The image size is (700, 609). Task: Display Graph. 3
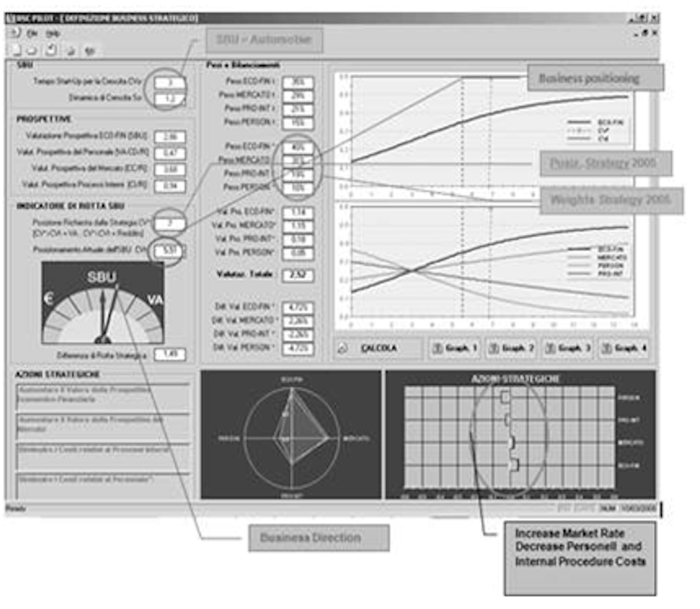coord(568,348)
